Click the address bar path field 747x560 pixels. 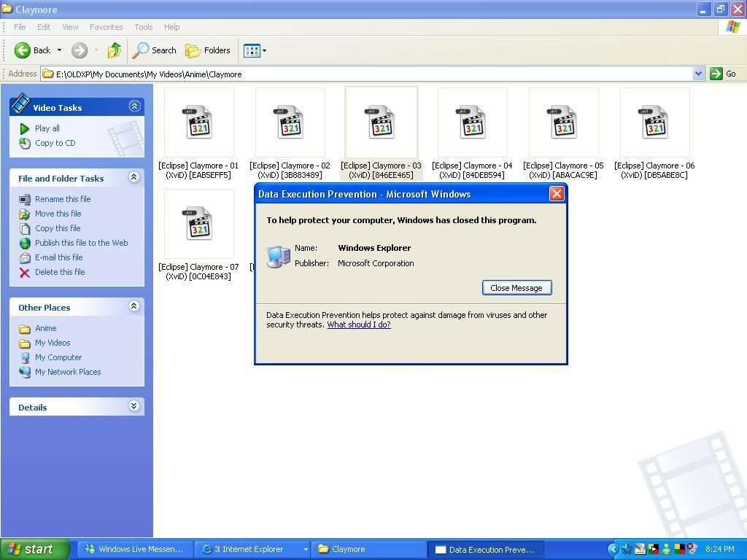(x=365, y=74)
